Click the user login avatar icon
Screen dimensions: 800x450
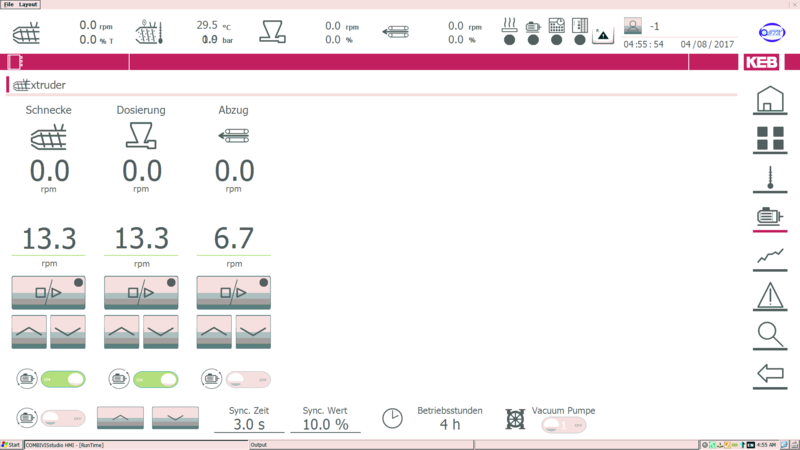pos(633,26)
